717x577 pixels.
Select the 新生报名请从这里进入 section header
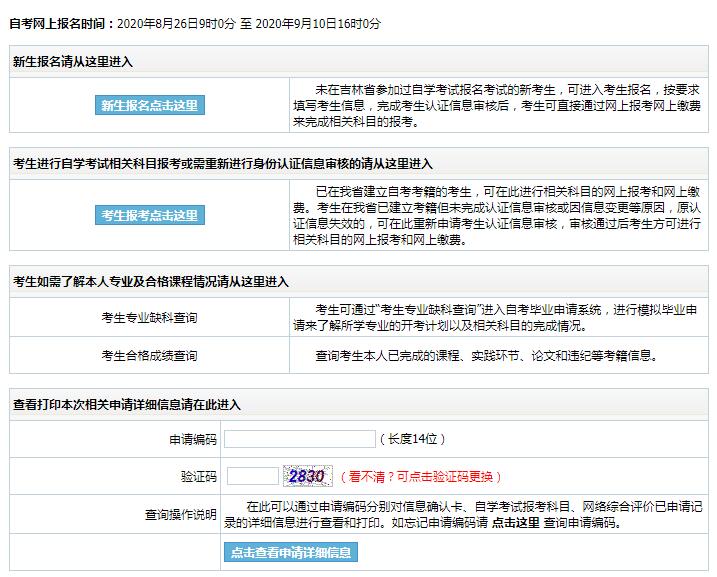(73, 62)
